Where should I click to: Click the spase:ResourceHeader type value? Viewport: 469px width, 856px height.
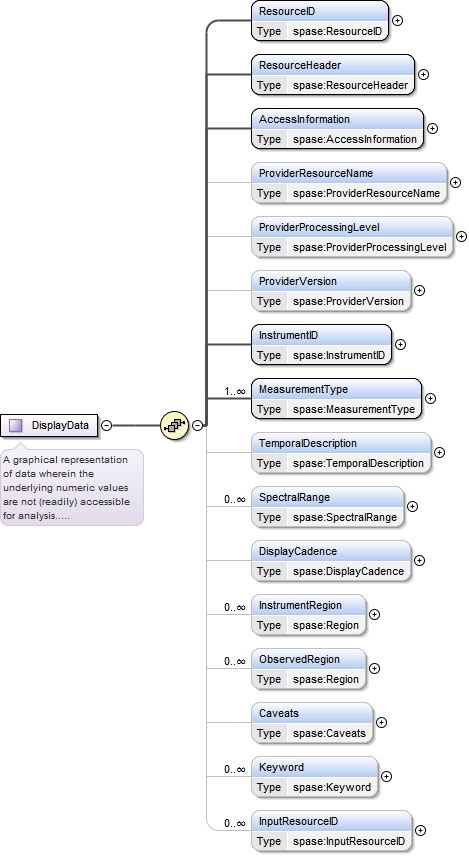pos(351,86)
